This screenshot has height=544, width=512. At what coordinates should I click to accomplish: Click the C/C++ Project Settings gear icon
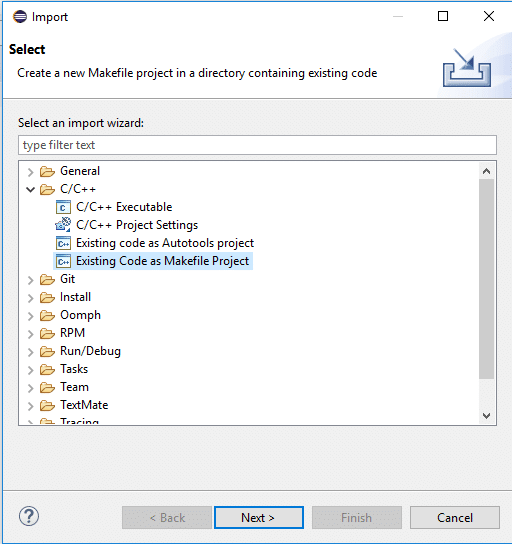pos(63,225)
